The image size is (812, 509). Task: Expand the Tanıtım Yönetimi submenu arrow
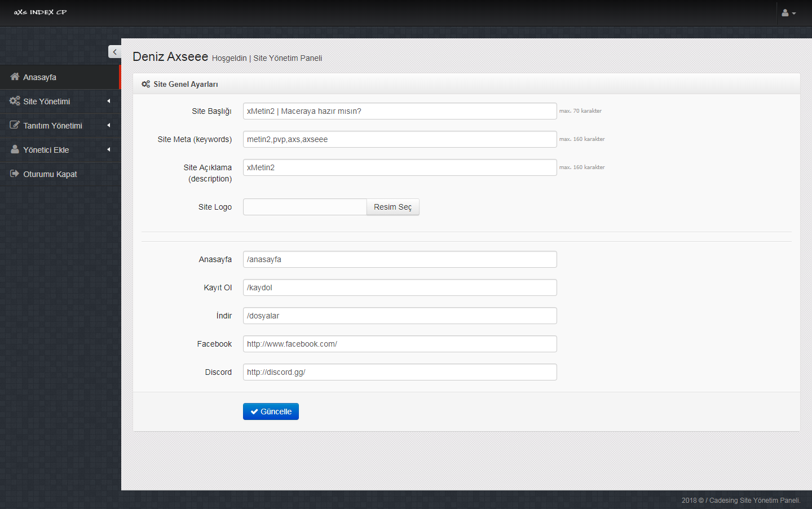pyautogui.click(x=109, y=125)
